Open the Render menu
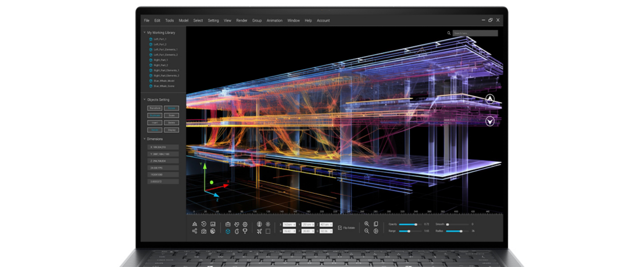 [242, 20]
